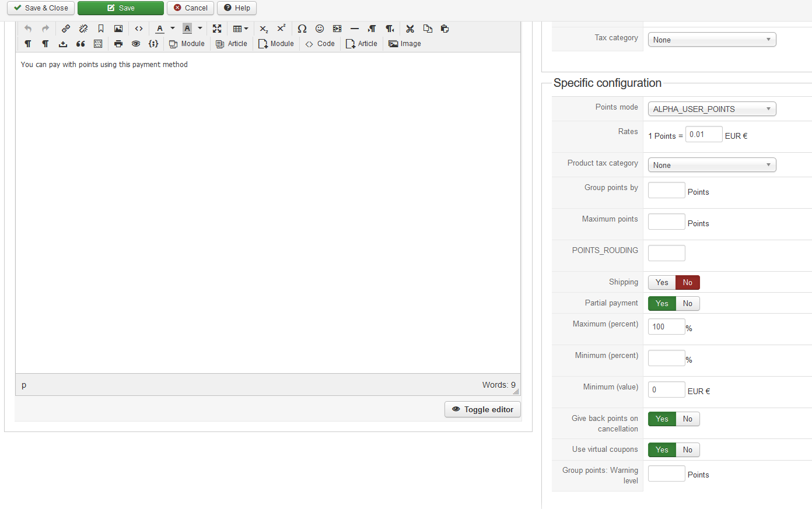Click the Minimum (value) field

click(667, 389)
